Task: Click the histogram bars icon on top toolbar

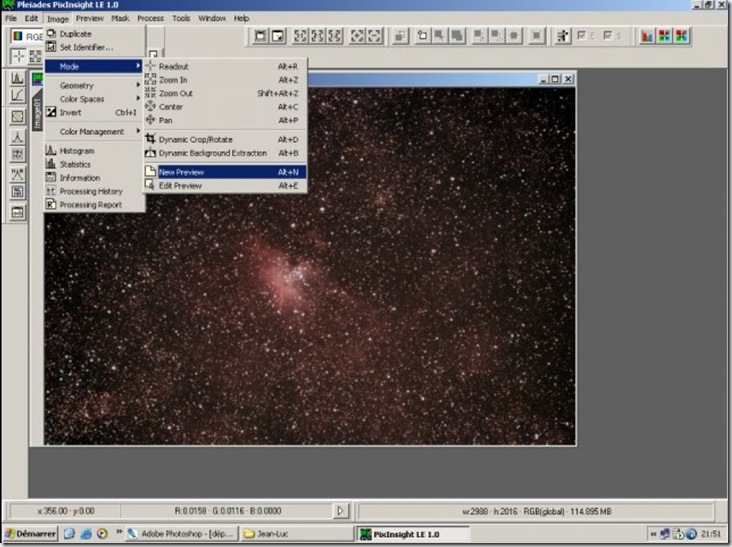Action: point(647,36)
